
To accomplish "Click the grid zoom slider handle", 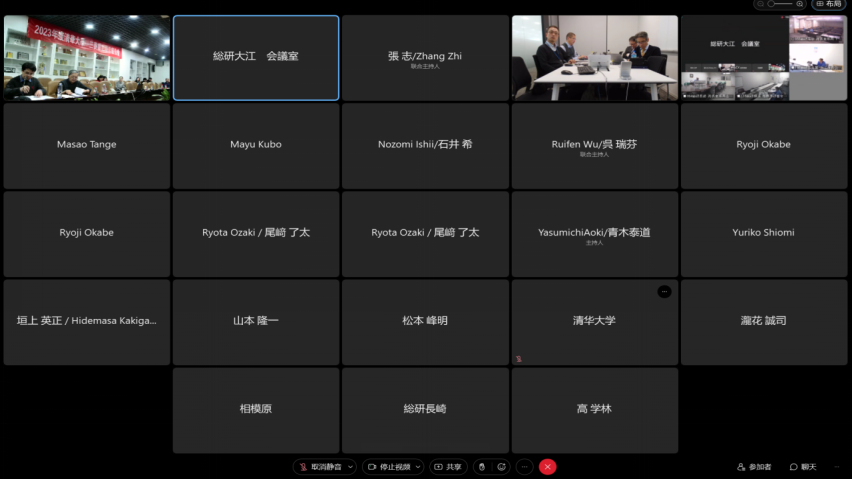I will pyautogui.click(x=772, y=4).
